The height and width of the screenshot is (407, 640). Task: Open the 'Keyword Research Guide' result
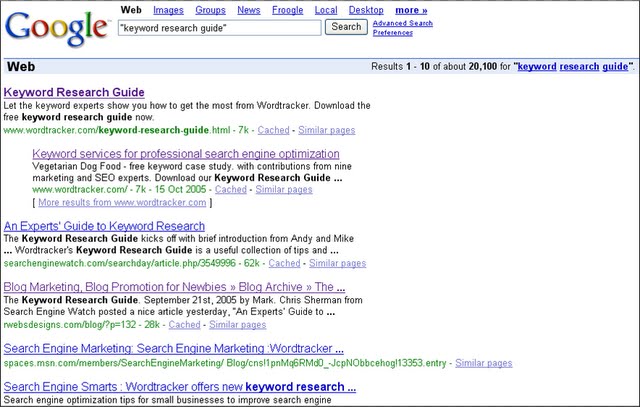[74, 92]
